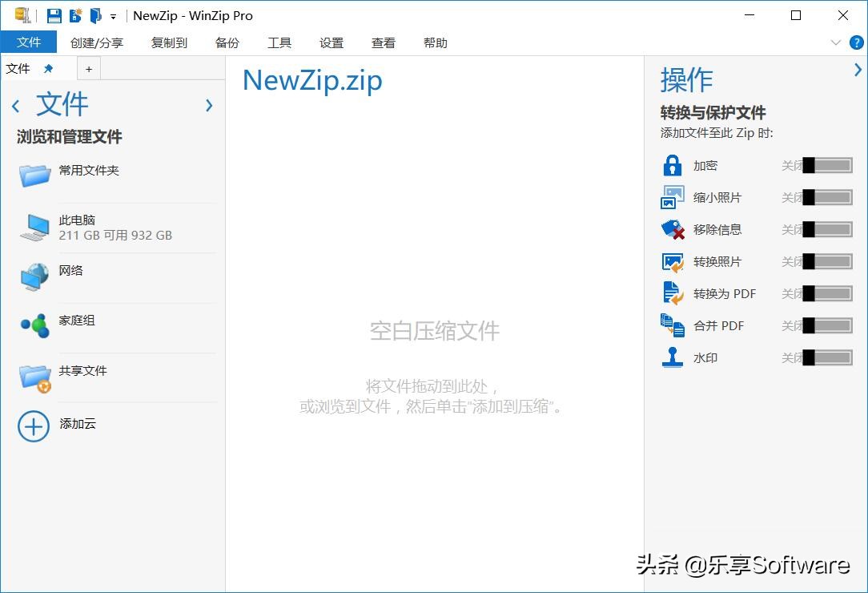Open the 查看 ribbon tab
The width and height of the screenshot is (868, 593).
tap(383, 42)
